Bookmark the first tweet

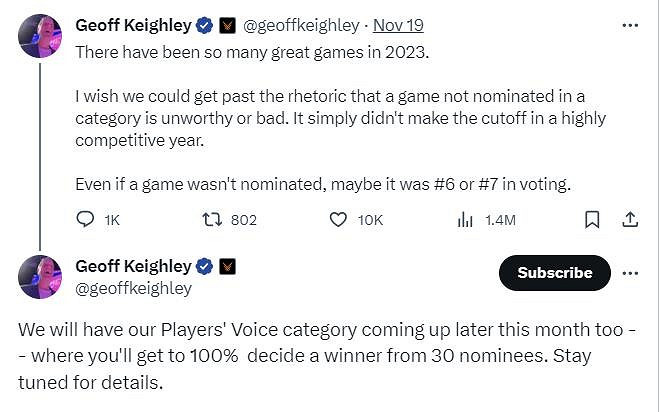point(591,219)
